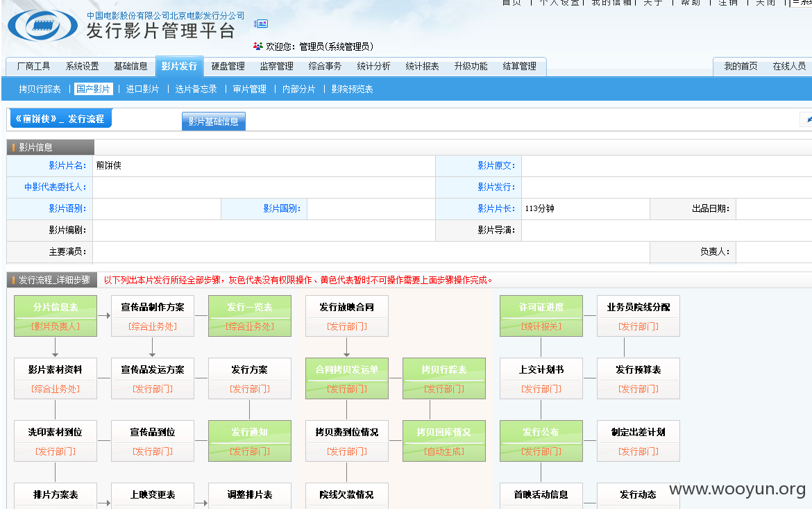Viewport: 812px width, 509px height.
Task: Open the 监察管理 menu
Action: (276, 67)
